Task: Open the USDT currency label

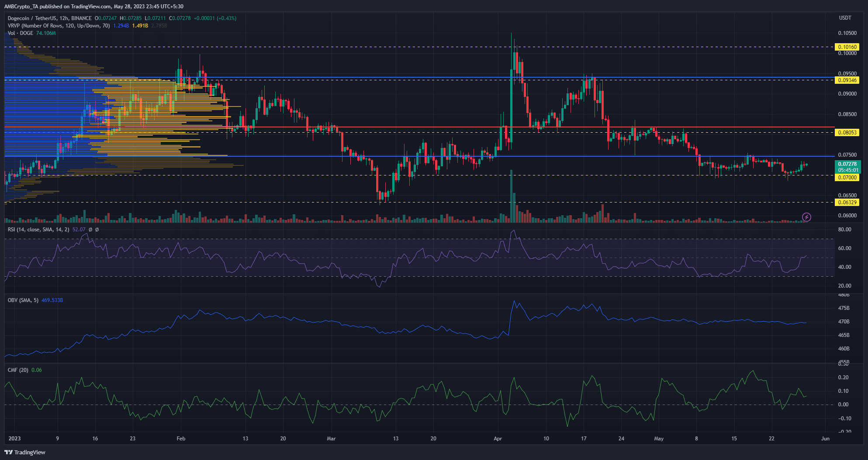Action: 845,18
